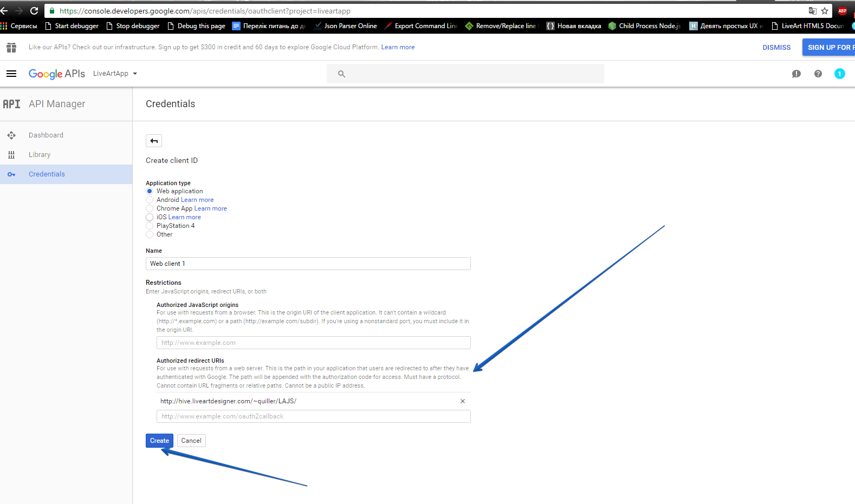This screenshot has height=504, width=855.
Task: Open the hamburger navigation menu
Action: click(11, 74)
